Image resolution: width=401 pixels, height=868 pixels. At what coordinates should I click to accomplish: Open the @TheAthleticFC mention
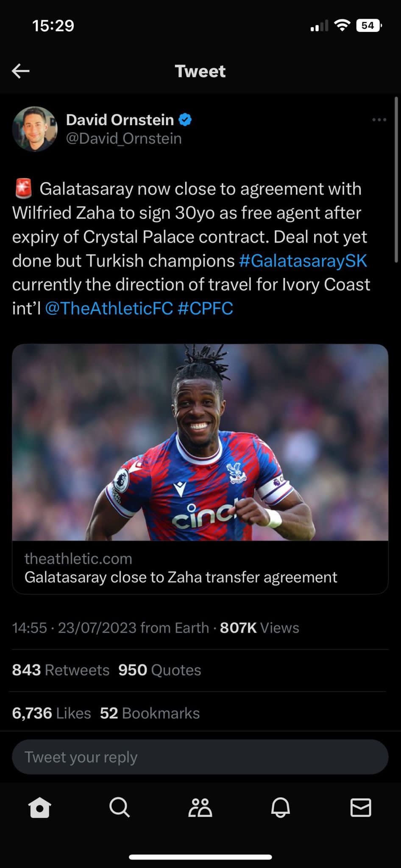click(x=109, y=309)
